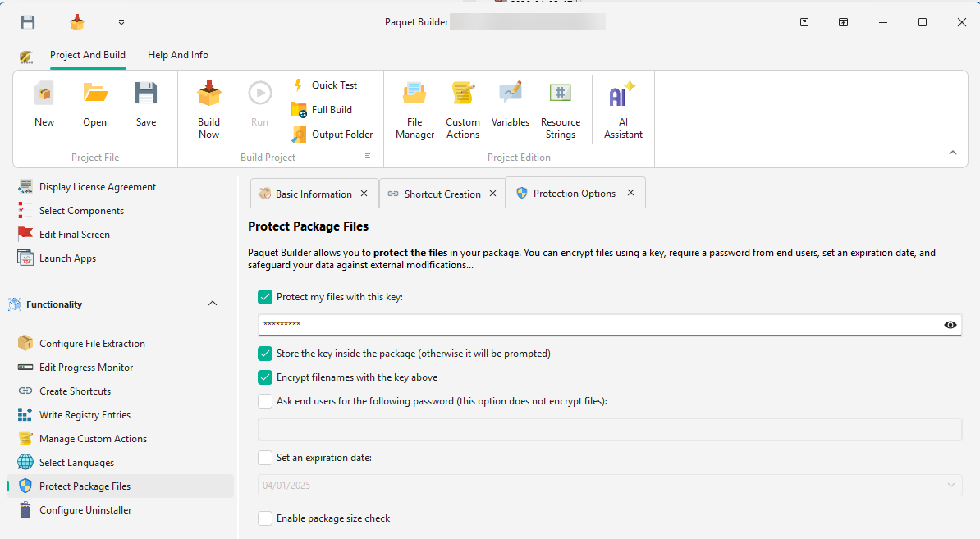
Task: Uncheck encrypting filenames with the key
Action: (265, 377)
